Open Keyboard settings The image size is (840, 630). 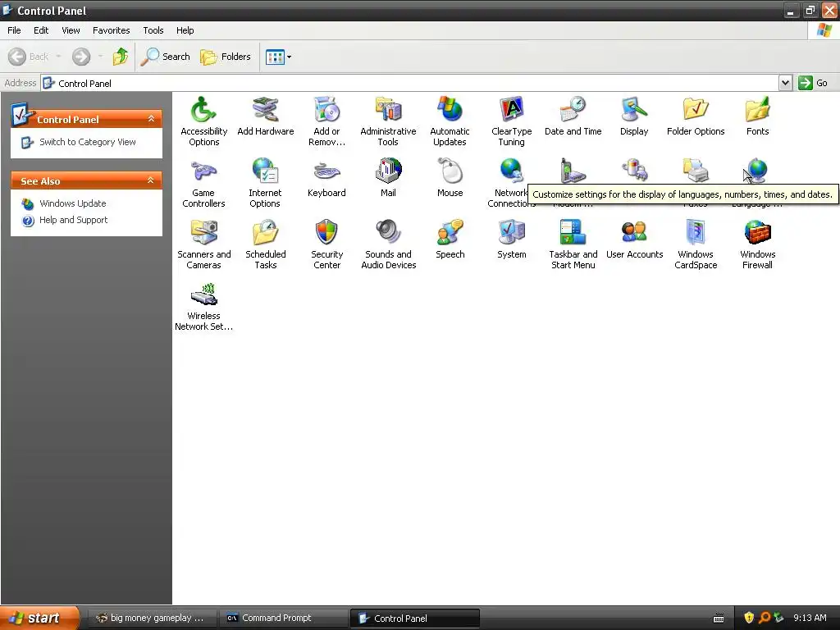pos(326,178)
